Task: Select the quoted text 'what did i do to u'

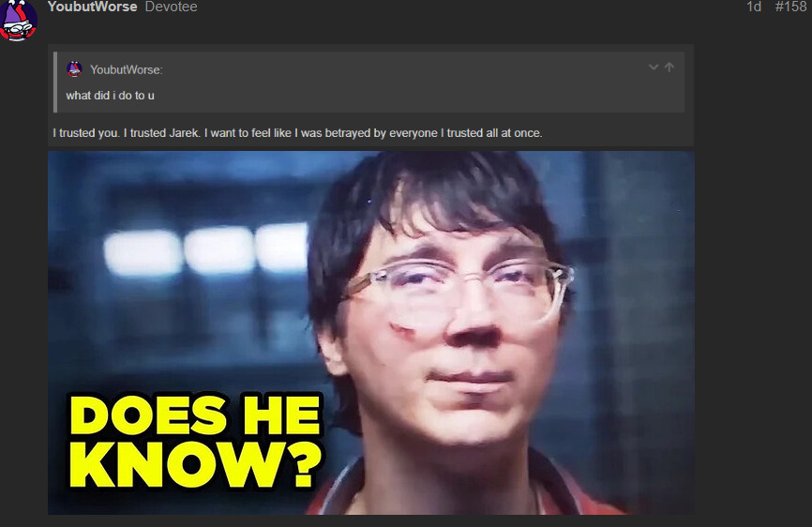Action: (110, 96)
